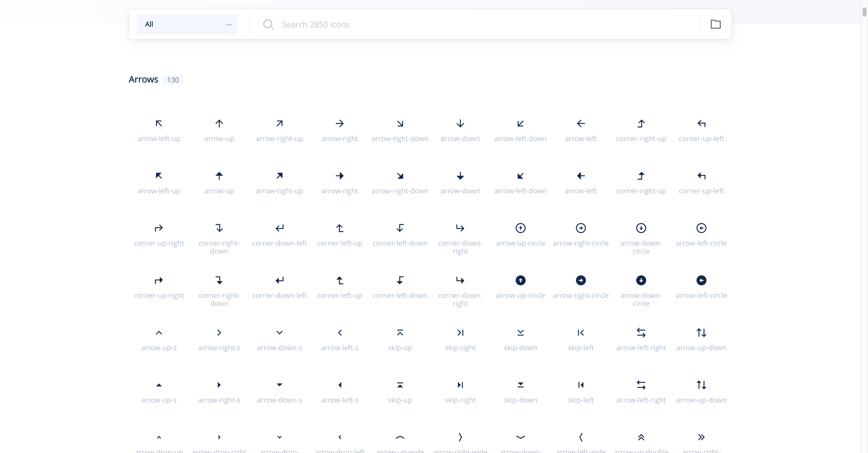Screen dimensions: 868x453
Task: Pick the filled arrow-up icon
Action: click(x=219, y=176)
